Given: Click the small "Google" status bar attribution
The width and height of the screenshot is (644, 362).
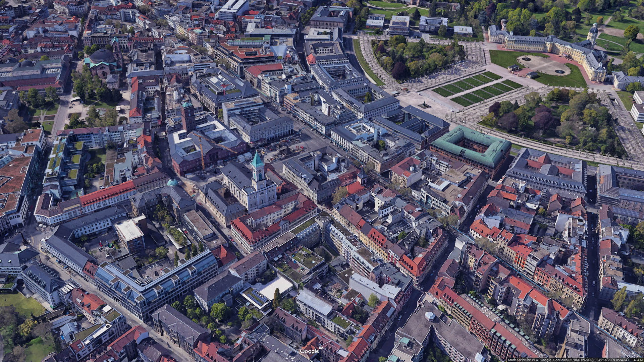Looking at the screenshot, I should pos(546,360).
